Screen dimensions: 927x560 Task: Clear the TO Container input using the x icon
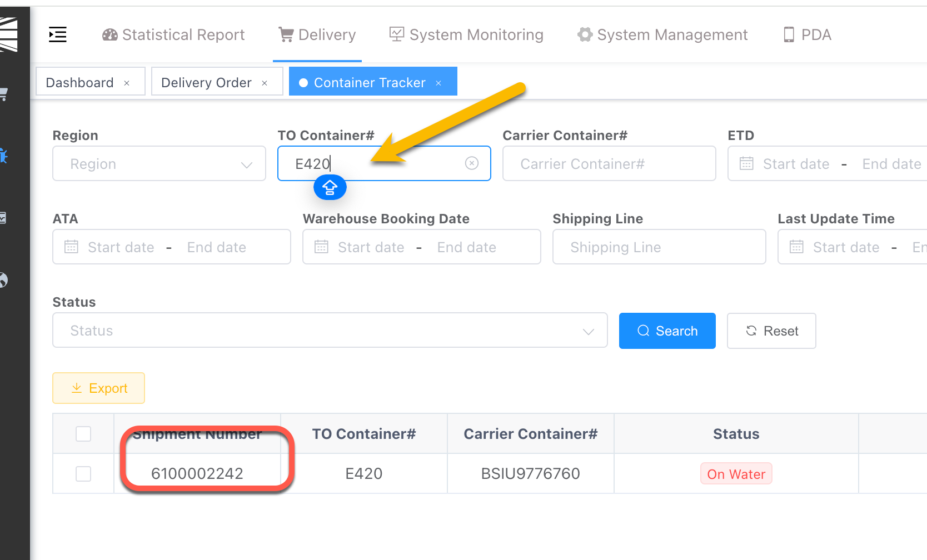coord(472,163)
